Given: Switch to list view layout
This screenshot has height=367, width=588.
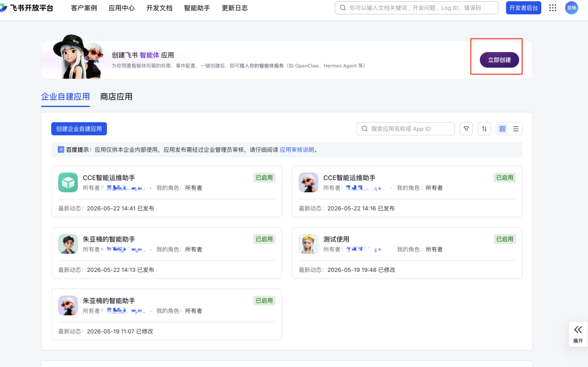Looking at the screenshot, I should tap(516, 129).
